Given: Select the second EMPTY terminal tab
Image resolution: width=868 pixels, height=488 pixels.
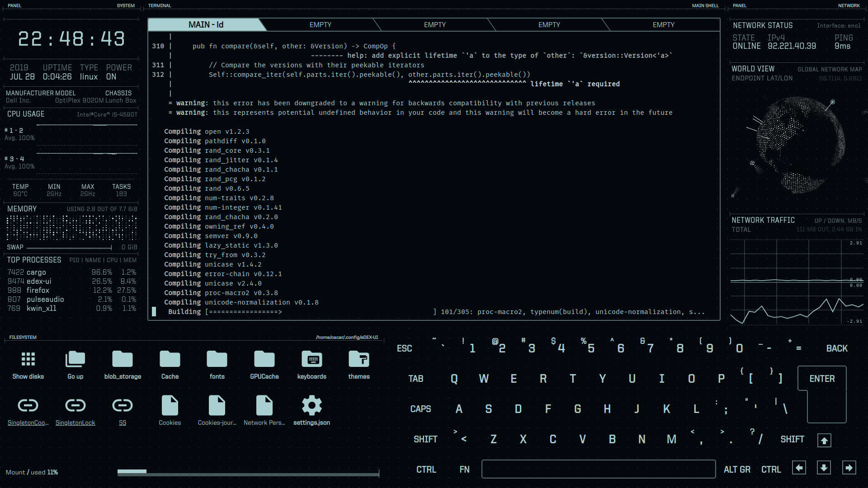Looking at the screenshot, I should pos(435,25).
